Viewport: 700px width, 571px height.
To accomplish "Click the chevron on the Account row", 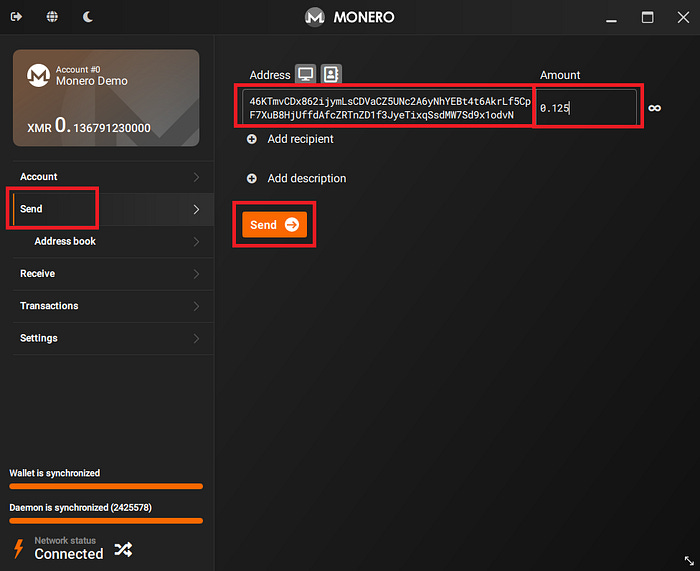I will pos(196,177).
